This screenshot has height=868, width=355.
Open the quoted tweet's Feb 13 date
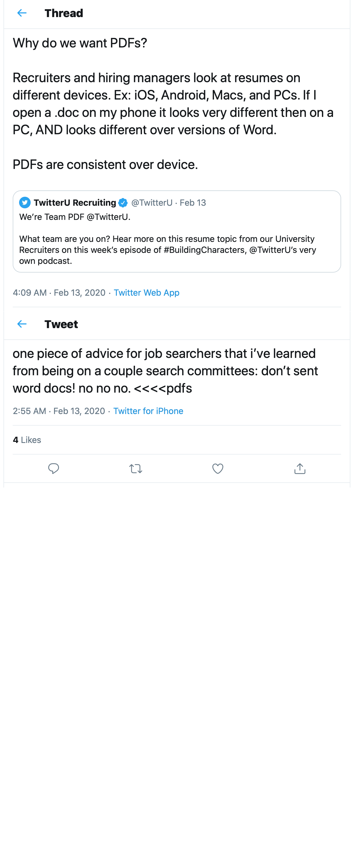(x=193, y=203)
